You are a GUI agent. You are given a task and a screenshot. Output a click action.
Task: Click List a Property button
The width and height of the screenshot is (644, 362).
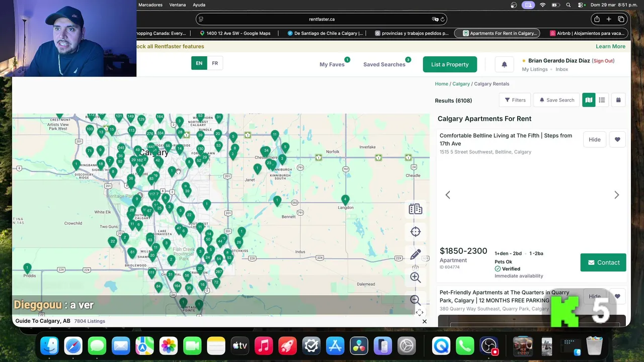point(450,64)
